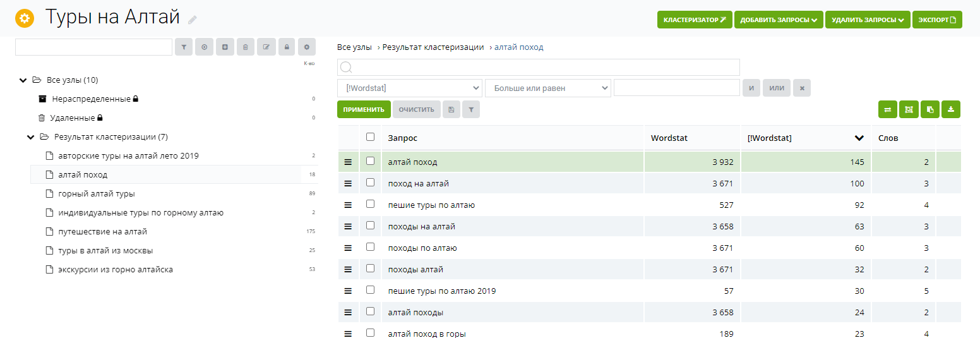Click the green "Применить" button

click(364, 109)
